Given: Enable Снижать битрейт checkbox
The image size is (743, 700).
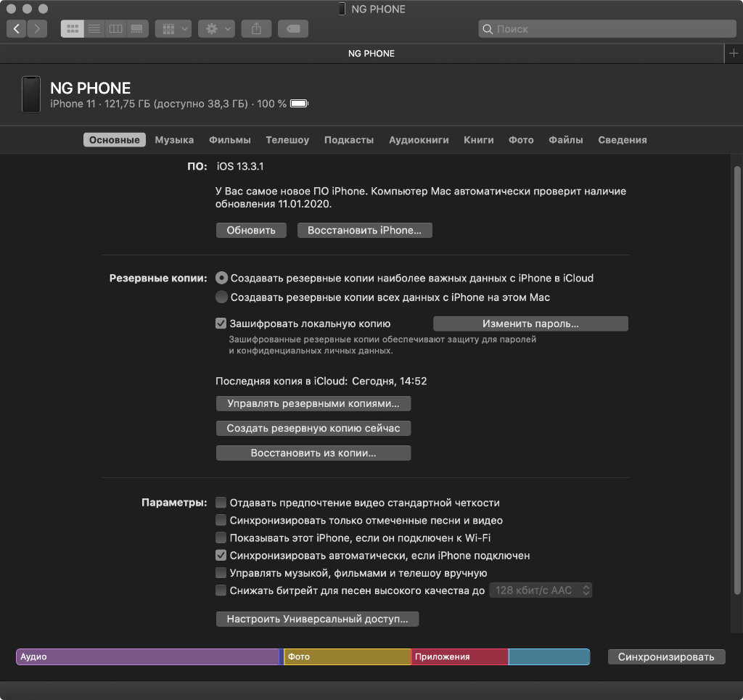Looking at the screenshot, I should pyautogui.click(x=221, y=590).
